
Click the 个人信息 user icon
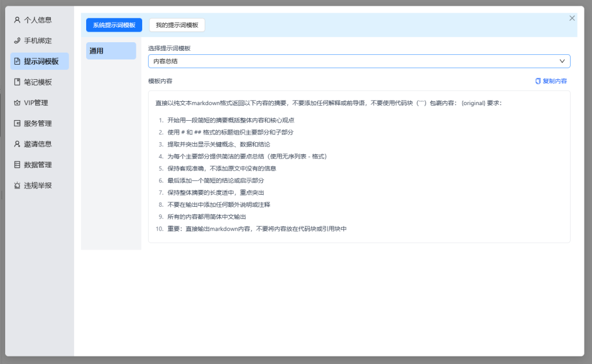click(17, 20)
